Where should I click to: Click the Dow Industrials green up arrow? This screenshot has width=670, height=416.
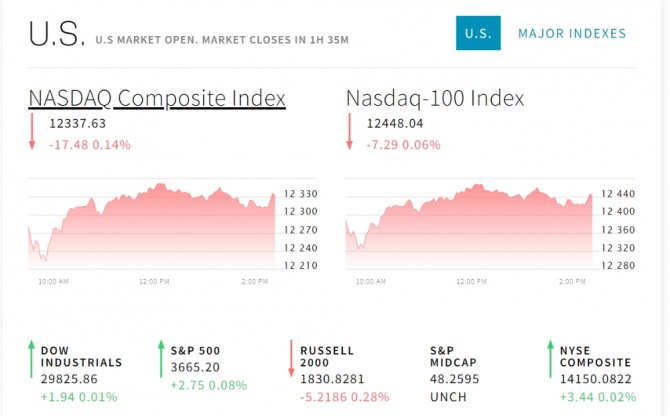(x=30, y=360)
